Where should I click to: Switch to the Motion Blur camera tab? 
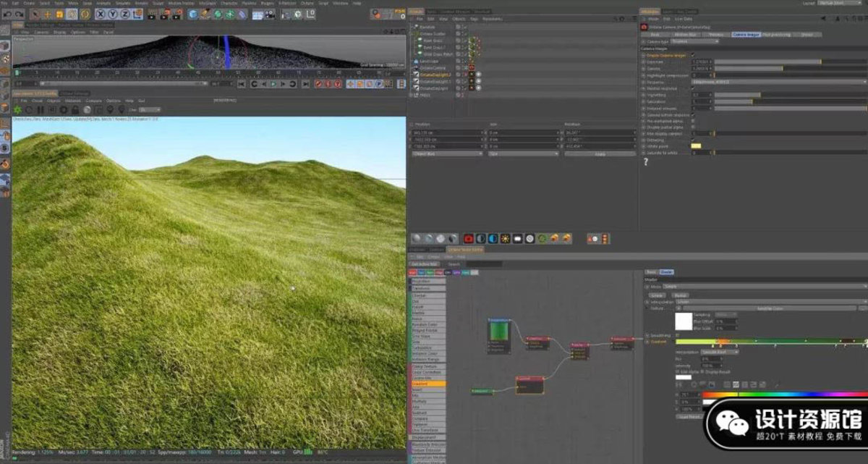click(685, 34)
